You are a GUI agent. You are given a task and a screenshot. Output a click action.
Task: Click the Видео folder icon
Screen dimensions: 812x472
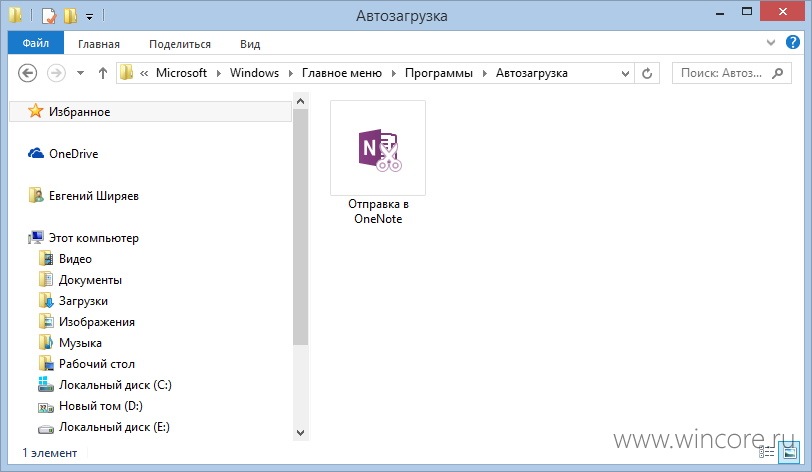coord(46,259)
